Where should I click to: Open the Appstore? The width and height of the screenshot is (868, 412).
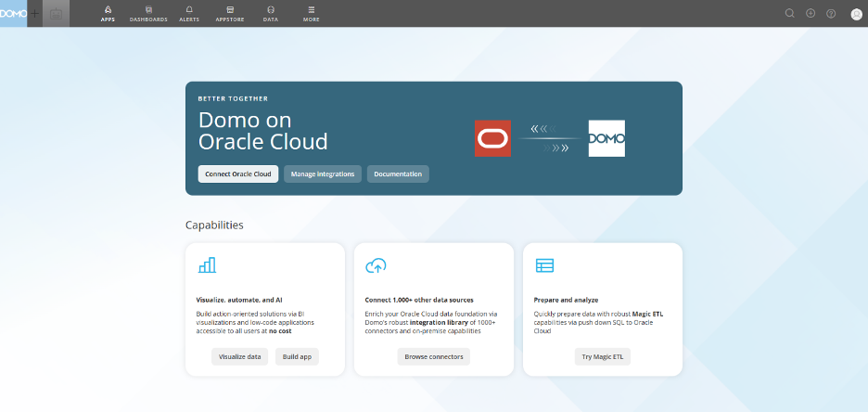(230, 14)
